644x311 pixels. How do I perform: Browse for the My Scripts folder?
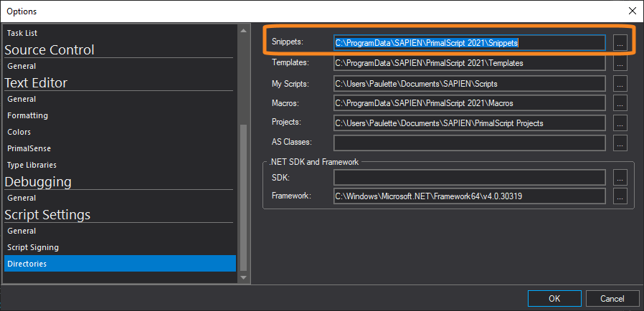point(620,84)
